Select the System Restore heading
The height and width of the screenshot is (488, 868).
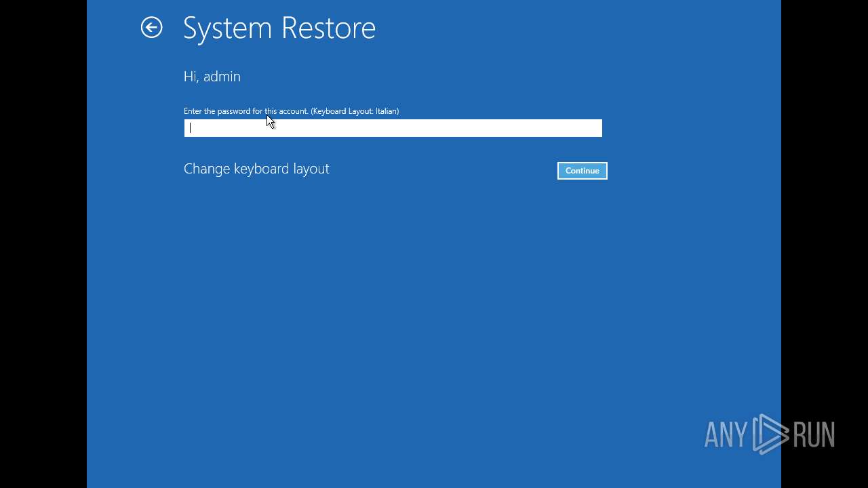279,28
